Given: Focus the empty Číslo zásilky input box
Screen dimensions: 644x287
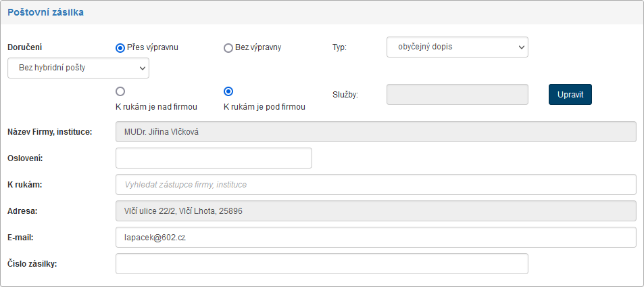Looking at the screenshot, I should pyautogui.click(x=322, y=264).
